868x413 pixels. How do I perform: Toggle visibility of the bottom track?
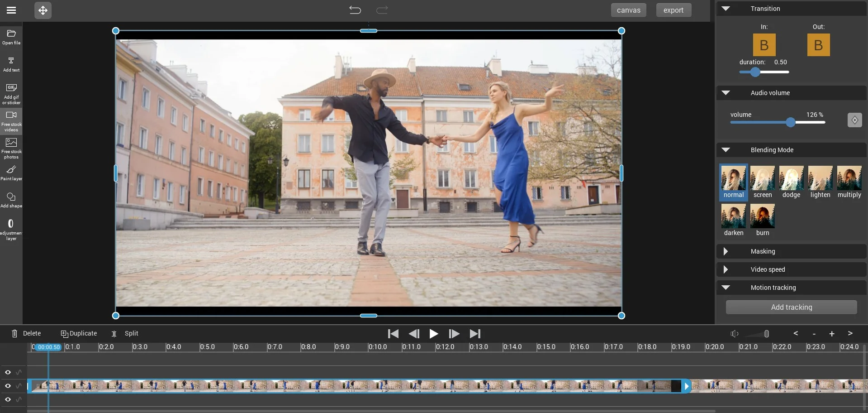click(x=8, y=399)
